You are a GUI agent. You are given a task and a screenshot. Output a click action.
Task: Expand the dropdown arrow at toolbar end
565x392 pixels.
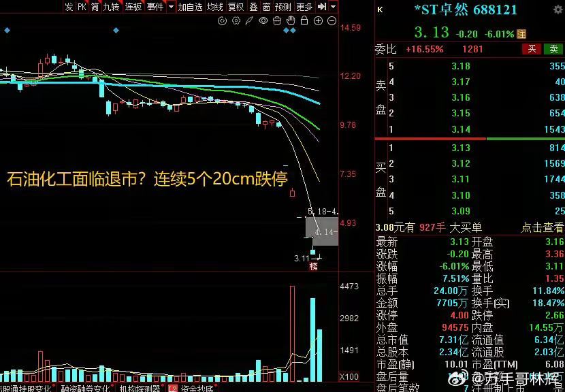coord(334,7)
